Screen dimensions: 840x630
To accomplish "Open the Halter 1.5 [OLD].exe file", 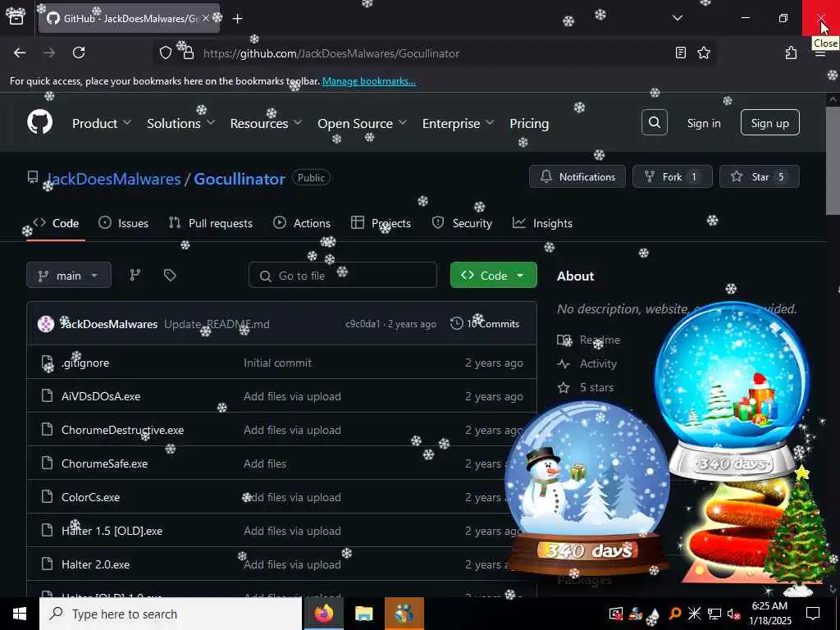I will (112, 531).
